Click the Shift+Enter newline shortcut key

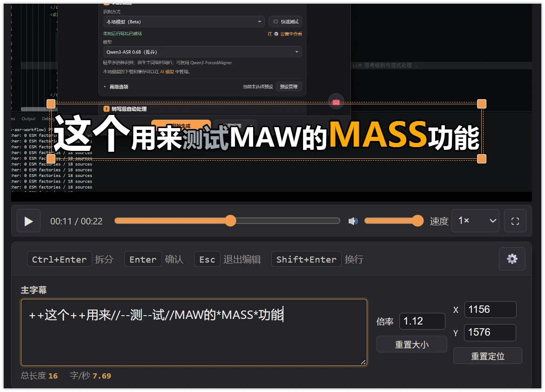click(x=306, y=259)
